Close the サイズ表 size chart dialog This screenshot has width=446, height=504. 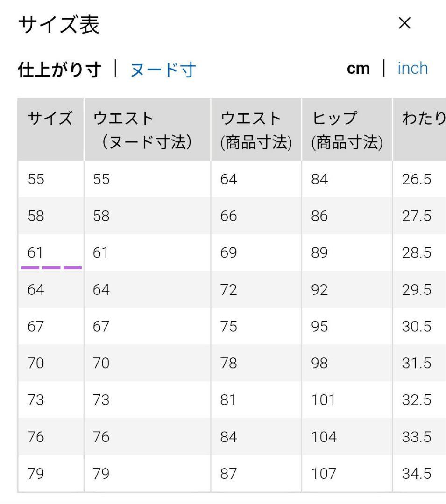click(x=404, y=23)
